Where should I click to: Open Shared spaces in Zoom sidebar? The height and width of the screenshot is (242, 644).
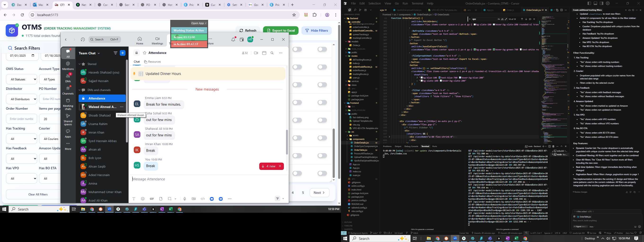click(x=68, y=120)
